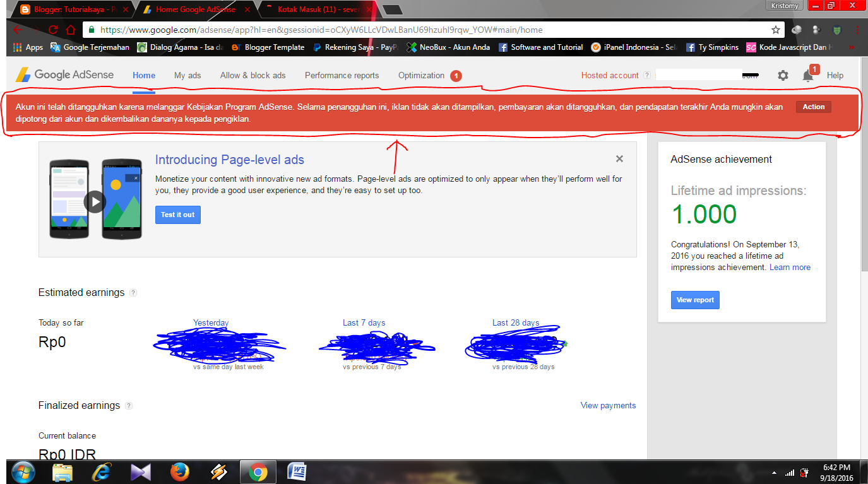Click the Help link

[x=835, y=76]
